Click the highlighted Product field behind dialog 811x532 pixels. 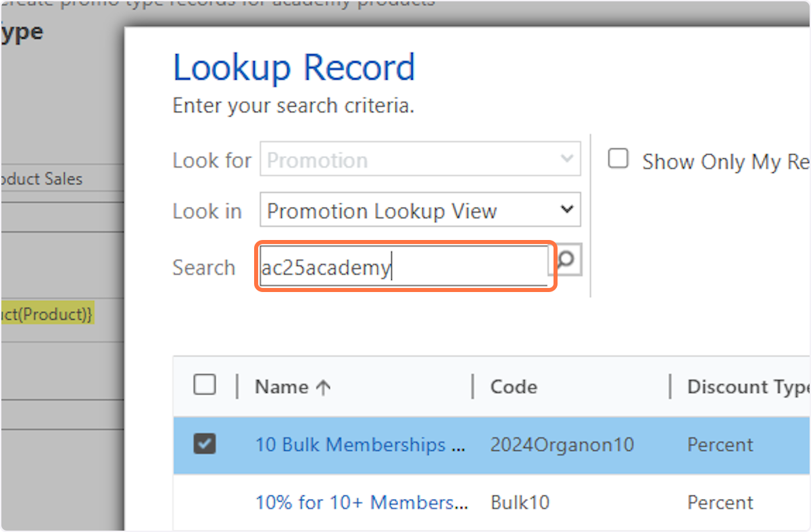pyautogui.click(x=47, y=314)
